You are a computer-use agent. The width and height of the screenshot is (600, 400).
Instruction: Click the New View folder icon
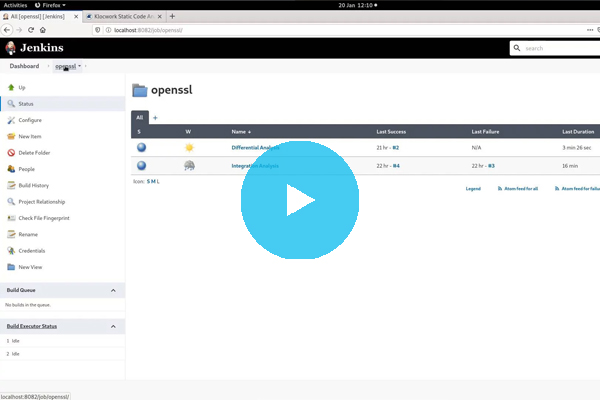tap(11, 267)
